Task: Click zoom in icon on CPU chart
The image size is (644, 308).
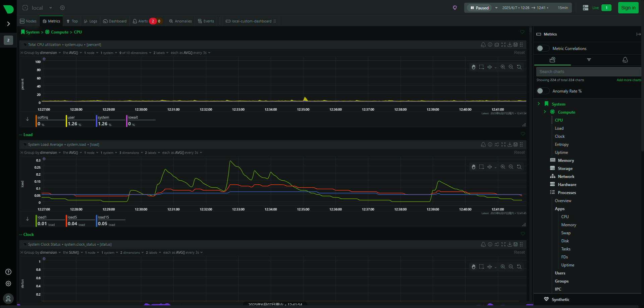Action: tap(503, 67)
